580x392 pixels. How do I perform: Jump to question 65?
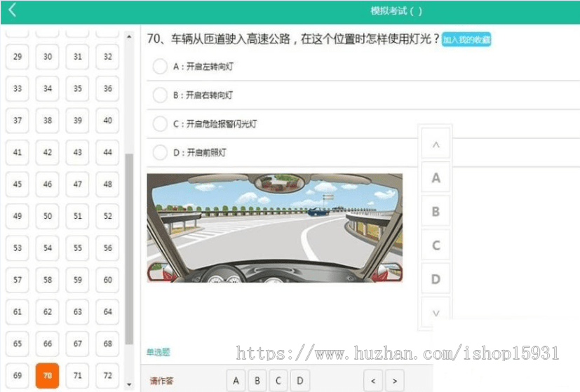point(18,344)
